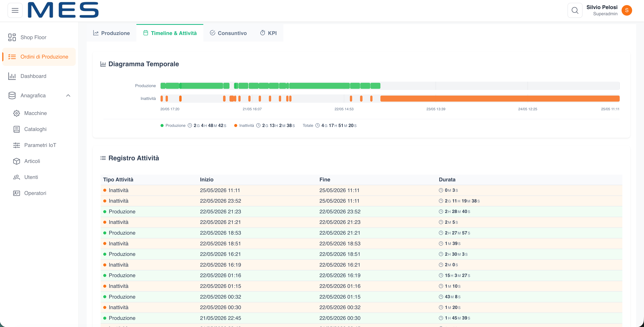Click the Registro Attività list icon
Viewport: 644px width, 327px height.
(x=103, y=158)
